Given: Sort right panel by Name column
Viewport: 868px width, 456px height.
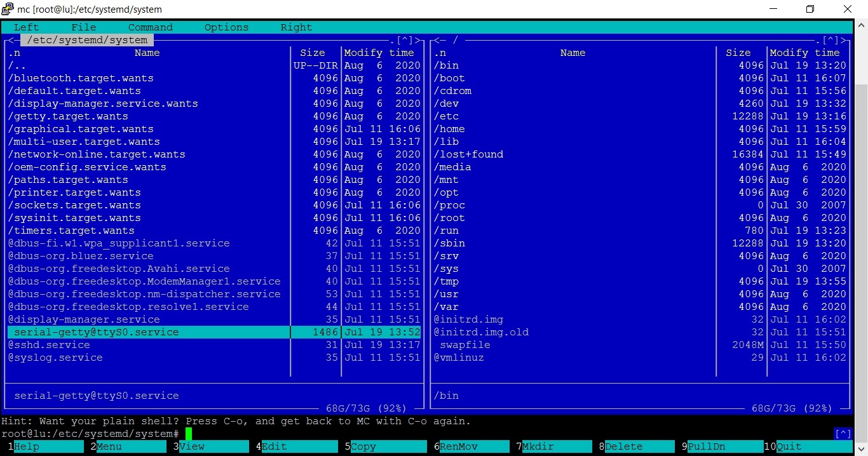Looking at the screenshot, I should pyautogui.click(x=573, y=53).
